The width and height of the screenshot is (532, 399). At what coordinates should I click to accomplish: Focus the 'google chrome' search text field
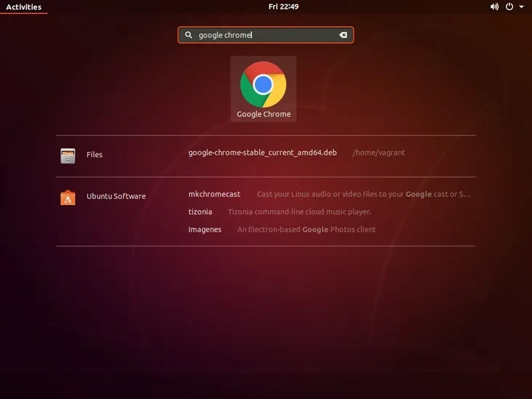point(266,35)
